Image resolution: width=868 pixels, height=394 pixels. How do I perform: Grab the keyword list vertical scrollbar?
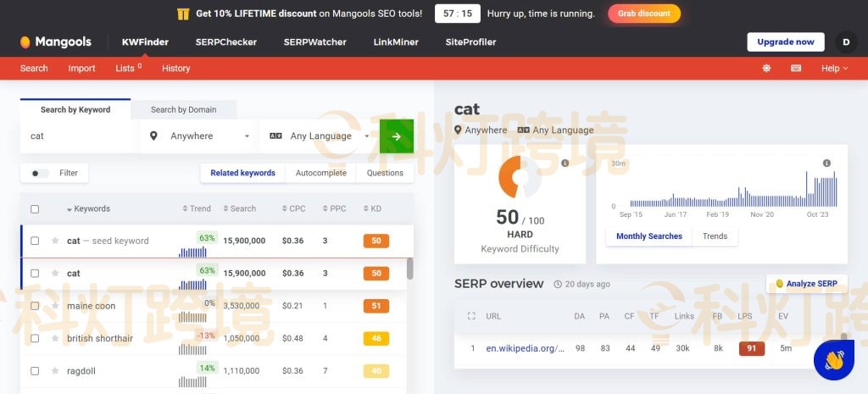tap(409, 269)
